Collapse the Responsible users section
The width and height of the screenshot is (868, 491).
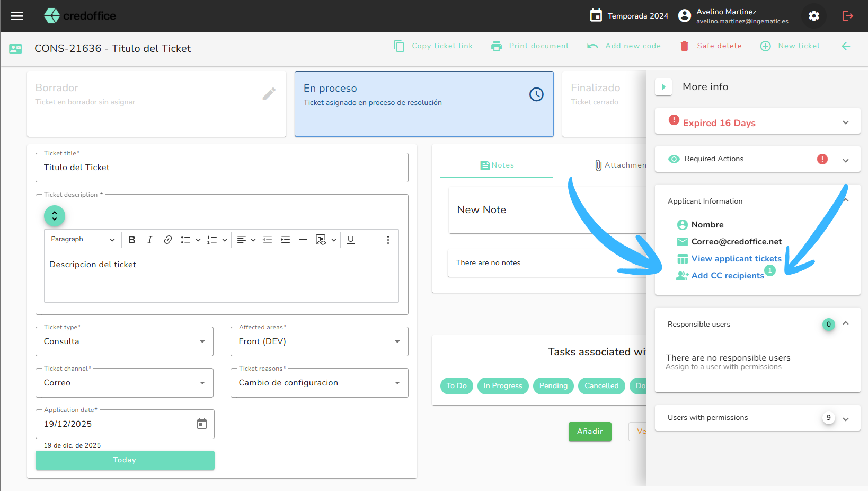[x=846, y=323]
